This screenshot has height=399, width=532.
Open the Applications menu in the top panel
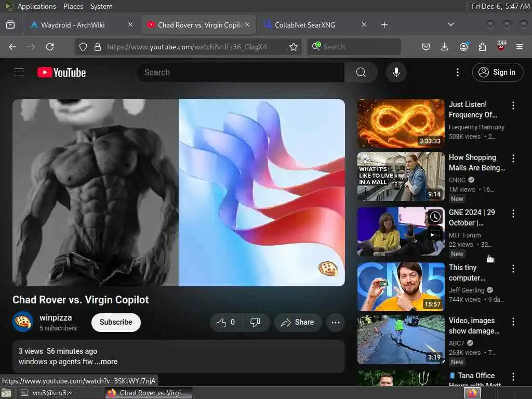point(37,6)
